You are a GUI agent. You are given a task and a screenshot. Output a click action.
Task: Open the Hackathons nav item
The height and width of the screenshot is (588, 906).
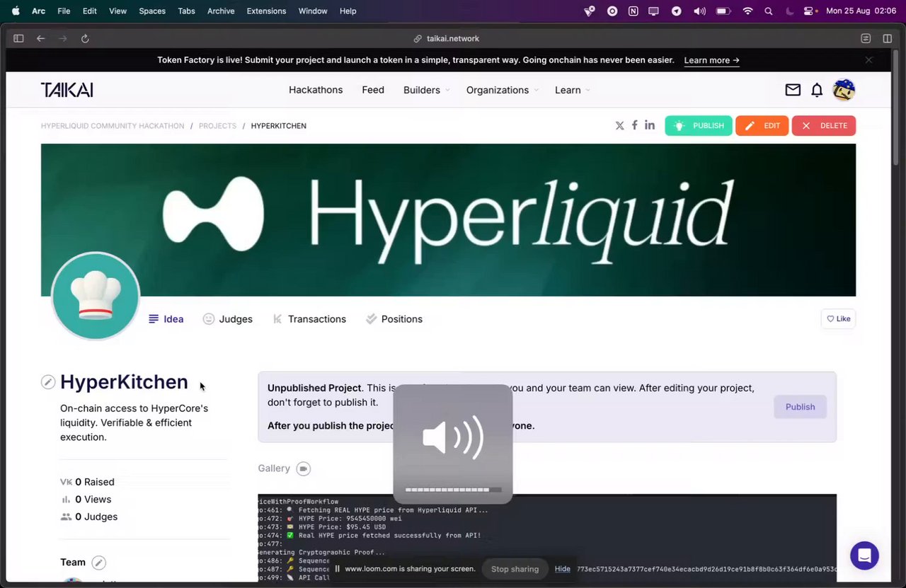pyautogui.click(x=316, y=90)
